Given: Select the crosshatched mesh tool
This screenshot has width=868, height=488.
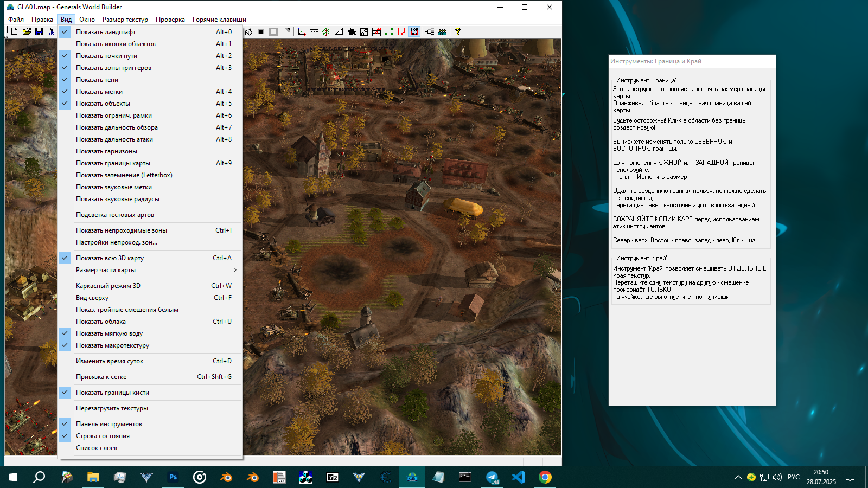Looking at the screenshot, I should tap(364, 31).
